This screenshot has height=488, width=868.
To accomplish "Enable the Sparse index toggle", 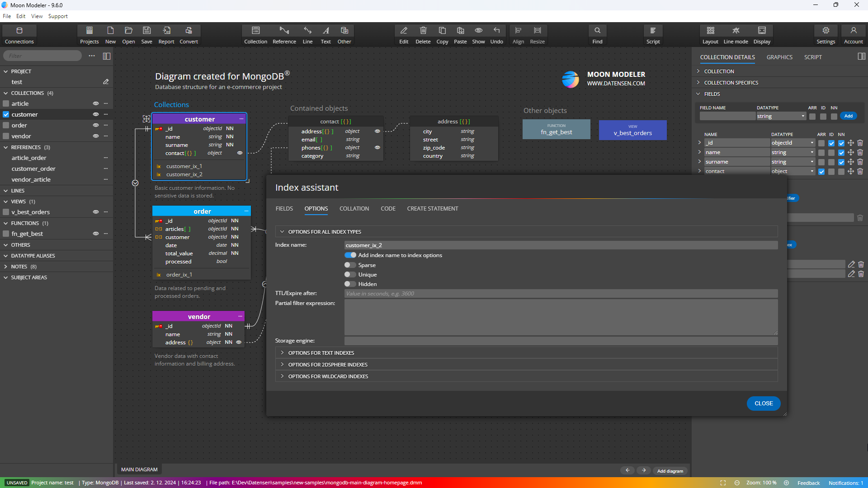I will coord(350,265).
